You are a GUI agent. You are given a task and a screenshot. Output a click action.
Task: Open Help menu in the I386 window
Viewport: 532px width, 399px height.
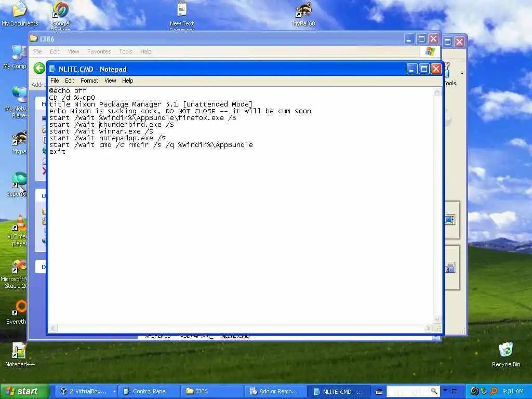pos(146,51)
